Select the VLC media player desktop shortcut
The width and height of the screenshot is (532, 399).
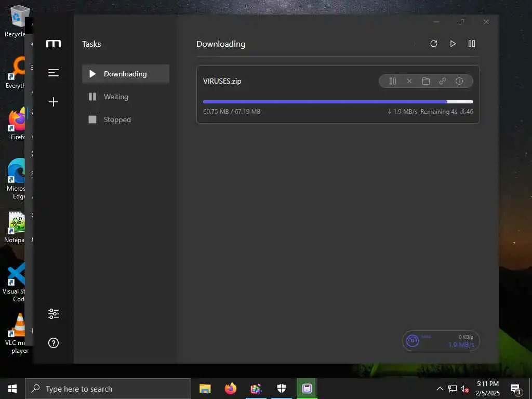pyautogui.click(x=17, y=334)
